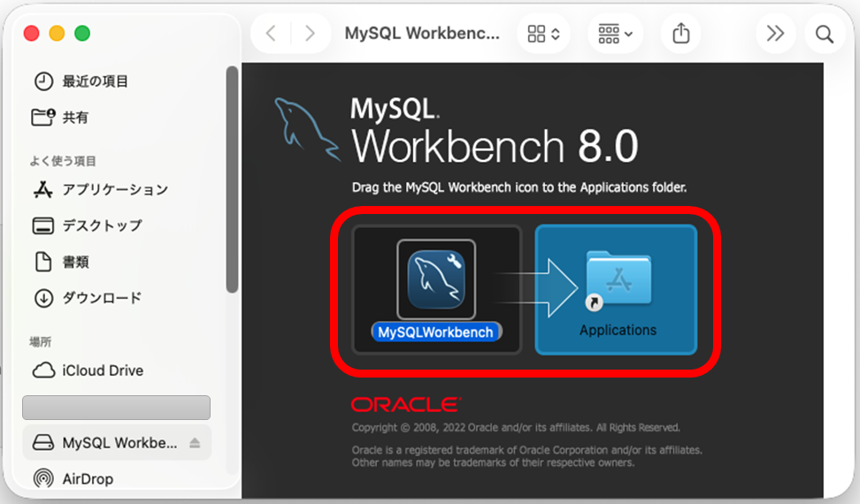
Task: Eject the MySQL Workbench disk image
Action: tap(196, 443)
